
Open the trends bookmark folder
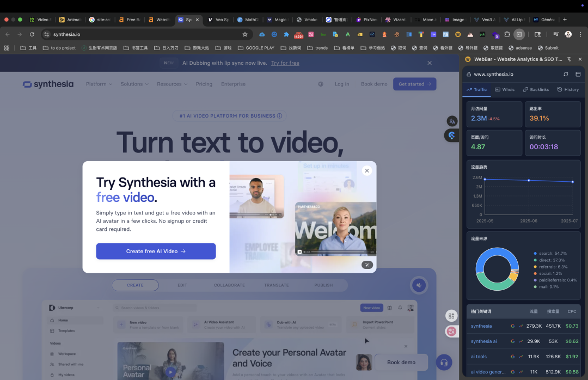[x=317, y=48]
